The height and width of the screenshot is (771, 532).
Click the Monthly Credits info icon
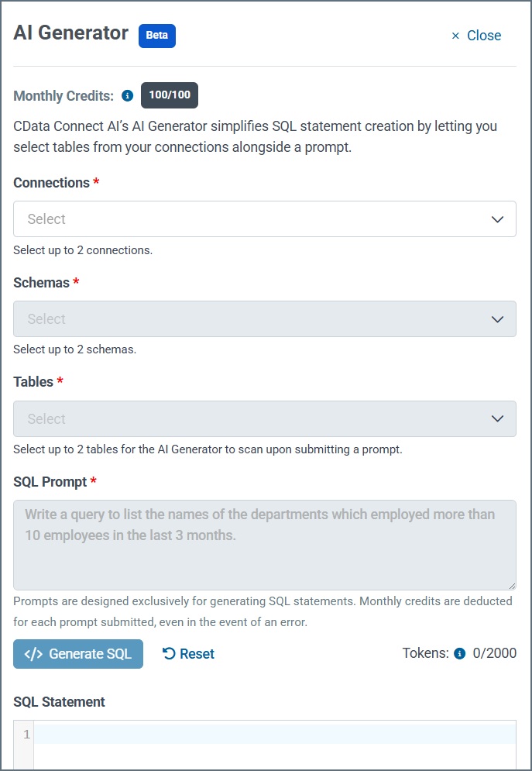click(x=127, y=95)
